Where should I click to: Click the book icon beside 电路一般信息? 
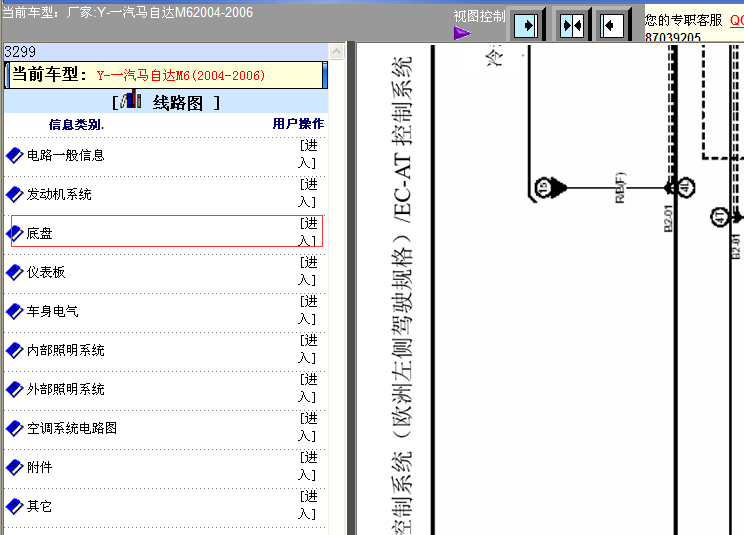(15, 155)
